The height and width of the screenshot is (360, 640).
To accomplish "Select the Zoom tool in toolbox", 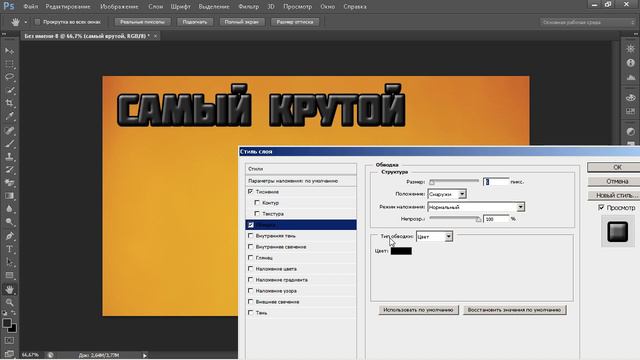I will tap(9, 302).
